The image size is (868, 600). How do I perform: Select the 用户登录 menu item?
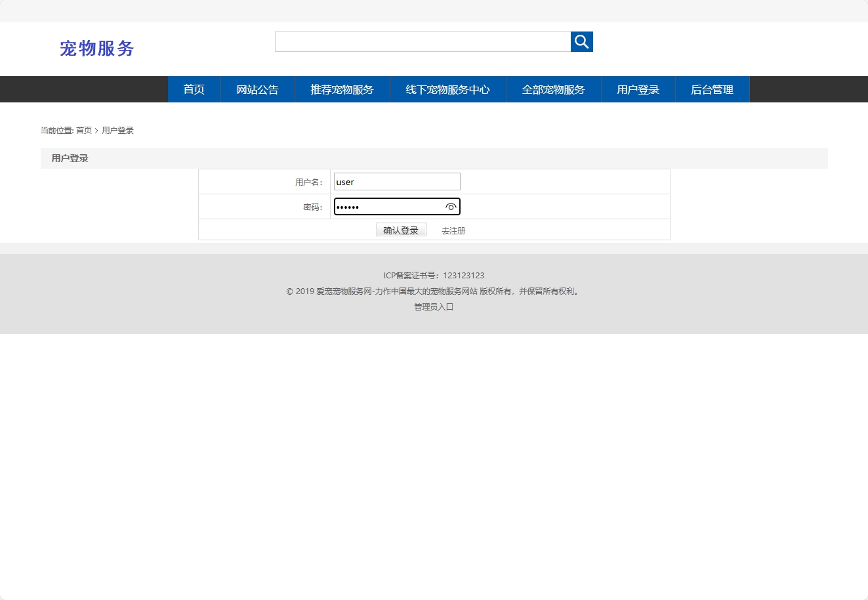point(638,89)
